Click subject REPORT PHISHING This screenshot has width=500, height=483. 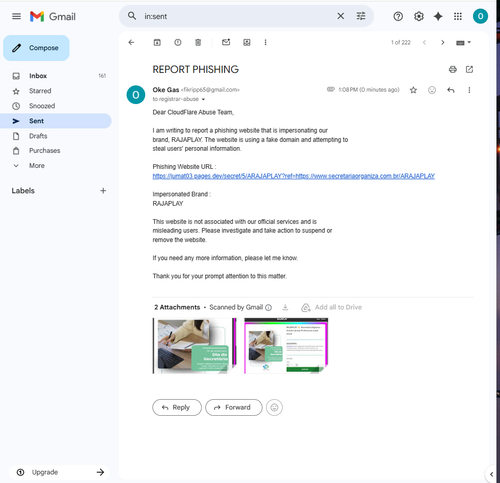(x=196, y=69)
